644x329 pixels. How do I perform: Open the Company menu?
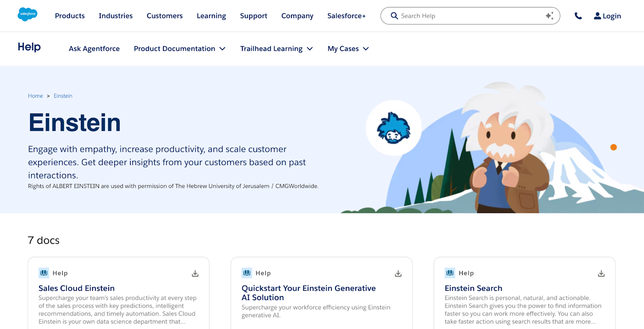pyautogui.click(x=297, y=16)
